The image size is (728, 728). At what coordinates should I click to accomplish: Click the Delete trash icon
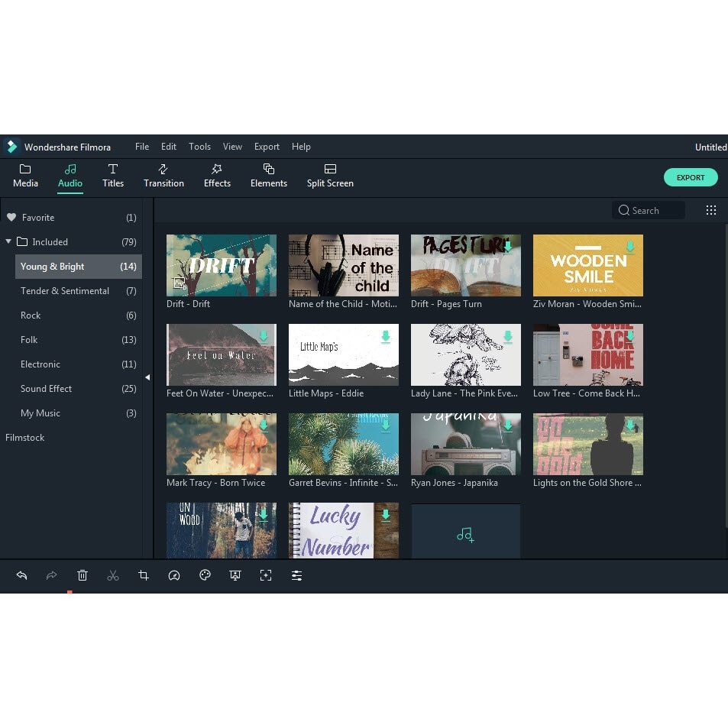83,575
